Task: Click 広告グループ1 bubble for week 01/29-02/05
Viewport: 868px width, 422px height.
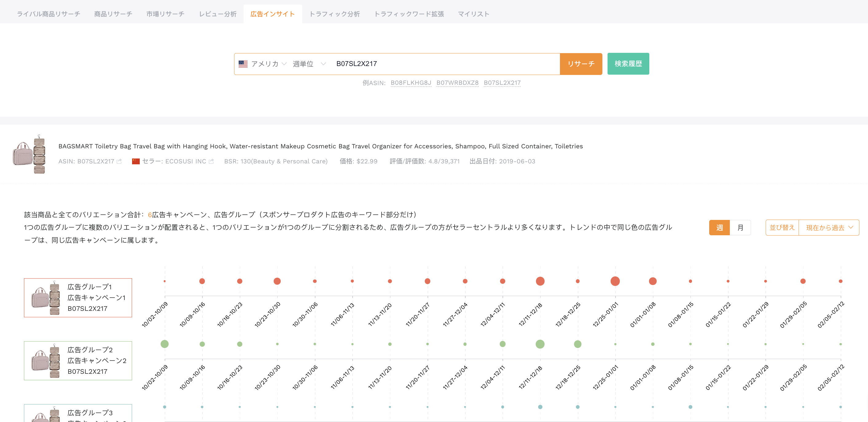Action: click(803, 281)
